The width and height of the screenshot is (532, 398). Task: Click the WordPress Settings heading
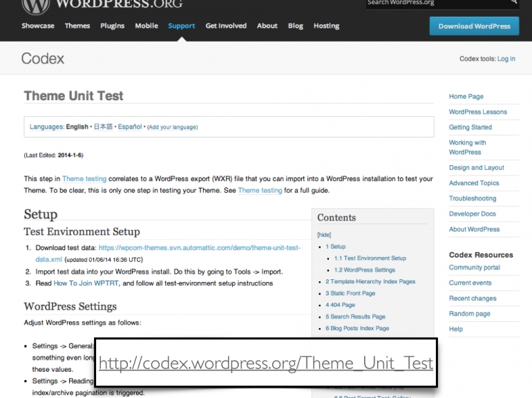(x=70, y=306)
